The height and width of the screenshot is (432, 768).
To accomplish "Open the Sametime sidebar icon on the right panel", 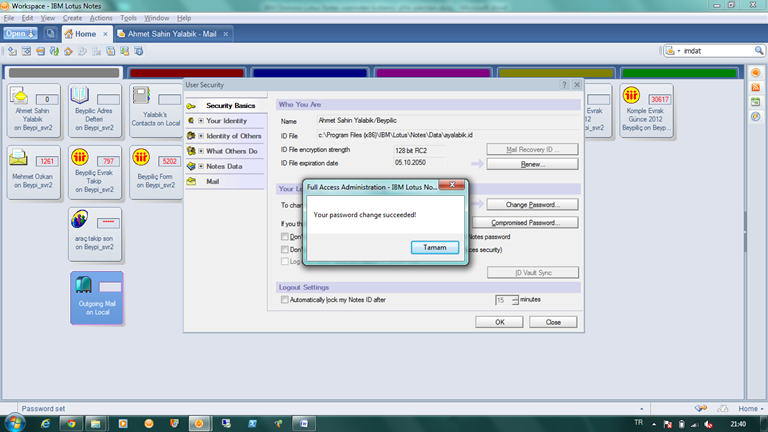I will (x=756, y=73).
